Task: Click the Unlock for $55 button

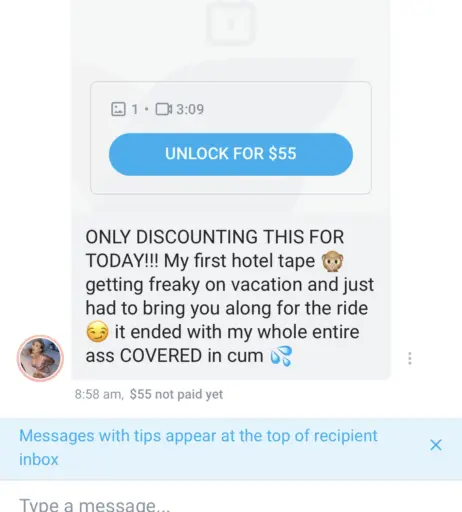Action: coord(231,154)
